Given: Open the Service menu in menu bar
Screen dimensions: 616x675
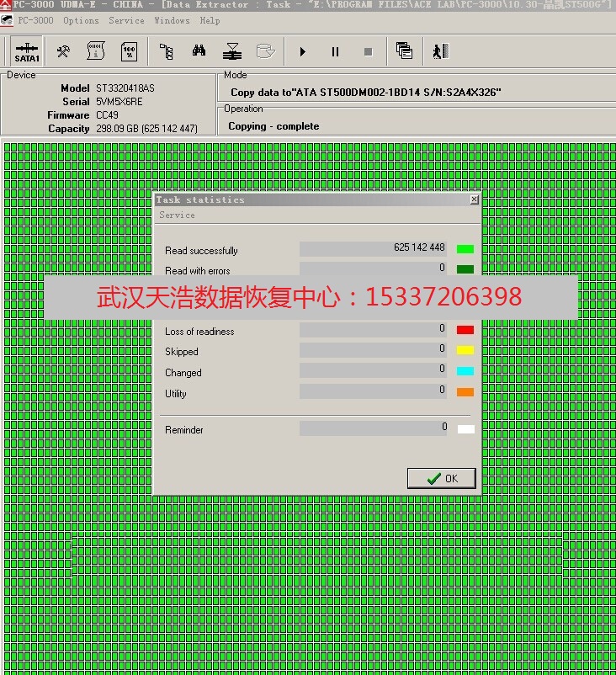Looking at the screenshot, I should pyautogui.click(x=126, y=20).
